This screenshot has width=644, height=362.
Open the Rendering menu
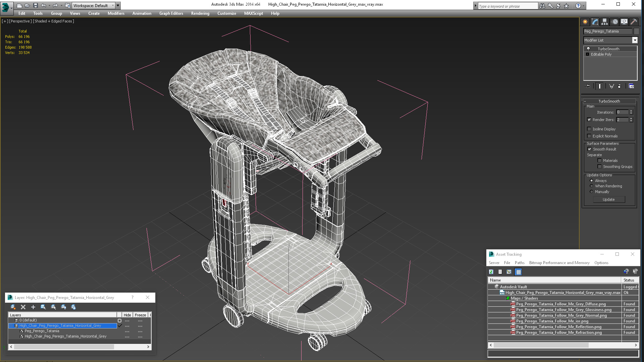pos(200,13)
